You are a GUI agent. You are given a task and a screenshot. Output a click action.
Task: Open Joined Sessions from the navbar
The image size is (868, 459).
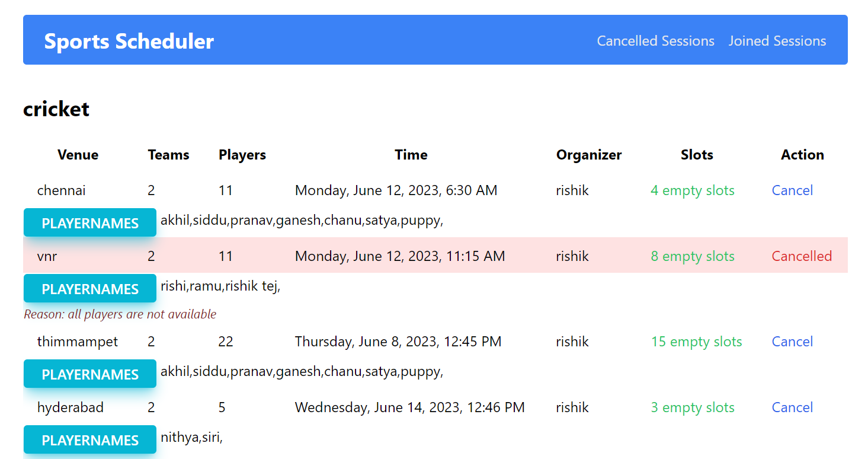pos(777,41)
